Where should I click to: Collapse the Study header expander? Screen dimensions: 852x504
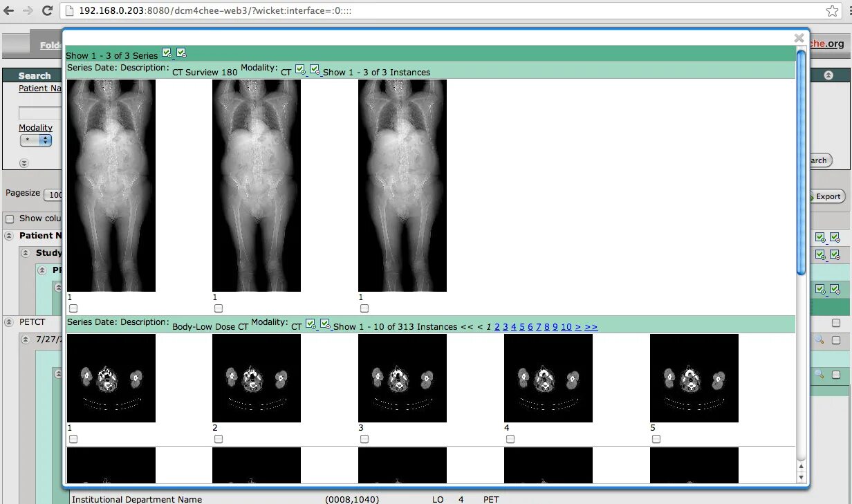point(27,253)
